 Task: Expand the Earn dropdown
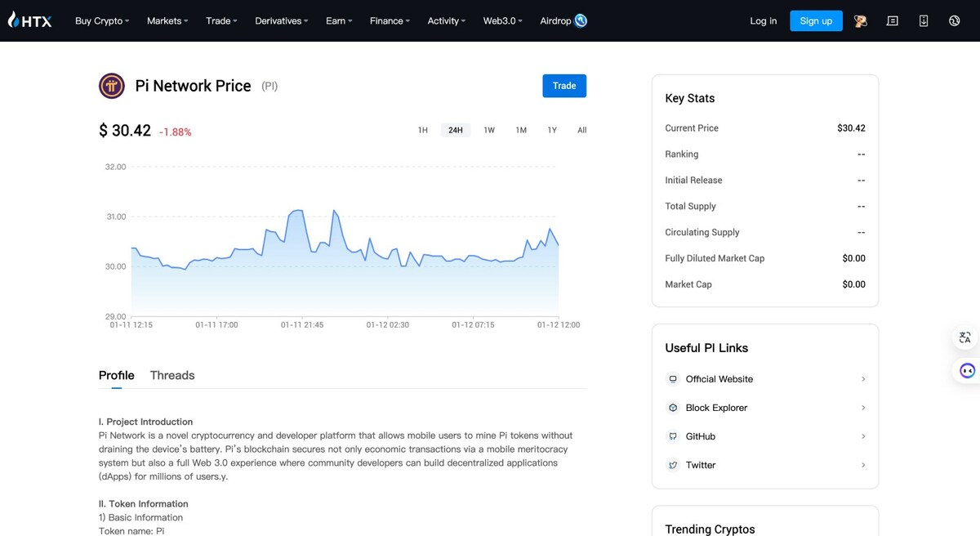point(339,21)
